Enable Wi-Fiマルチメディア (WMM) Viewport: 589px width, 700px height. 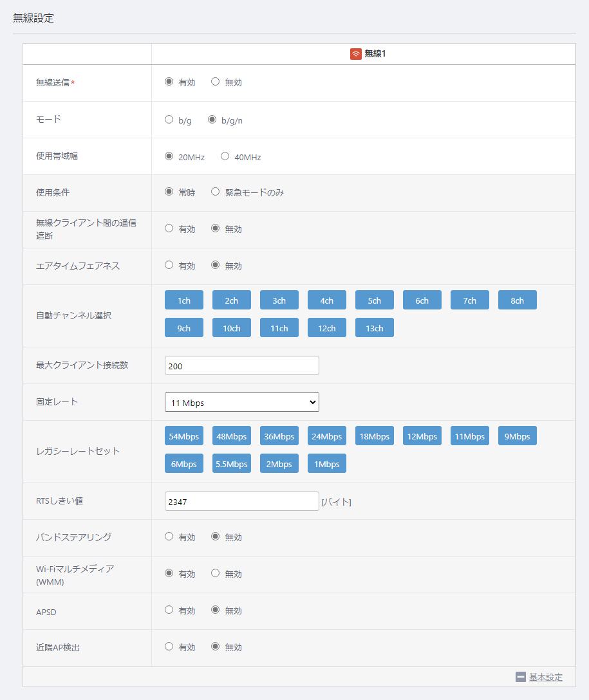pos(169,573)
